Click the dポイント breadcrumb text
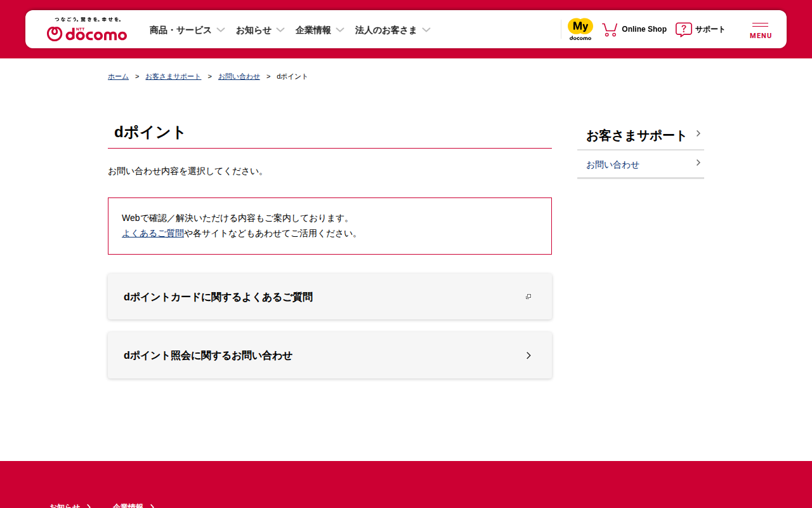The height and width of the screenshot is (508, 812). coord(292,76)
